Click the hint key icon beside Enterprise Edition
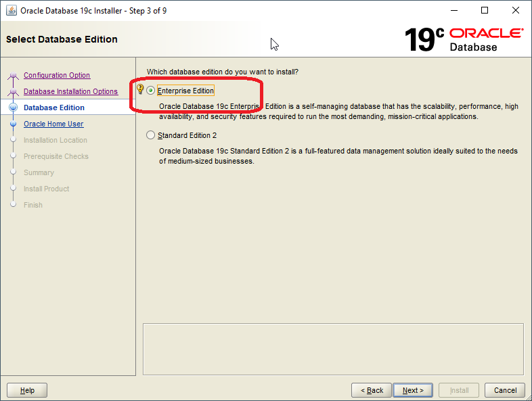 click(140, 89)
